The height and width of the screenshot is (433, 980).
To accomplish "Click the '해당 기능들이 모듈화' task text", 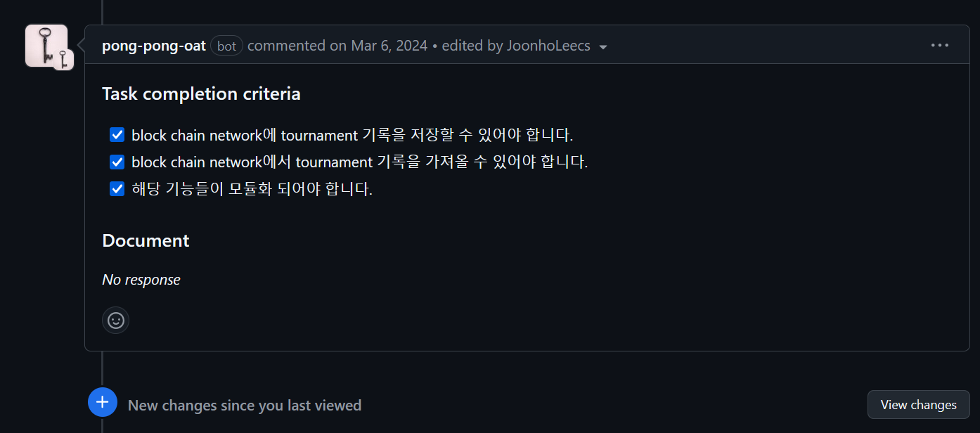I will pos(252,189).
